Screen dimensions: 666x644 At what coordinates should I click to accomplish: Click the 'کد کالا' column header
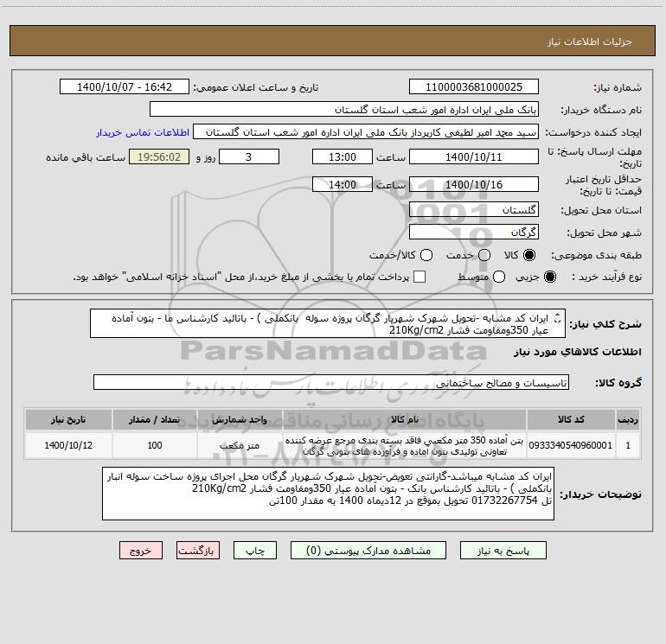tap(571, 419)
